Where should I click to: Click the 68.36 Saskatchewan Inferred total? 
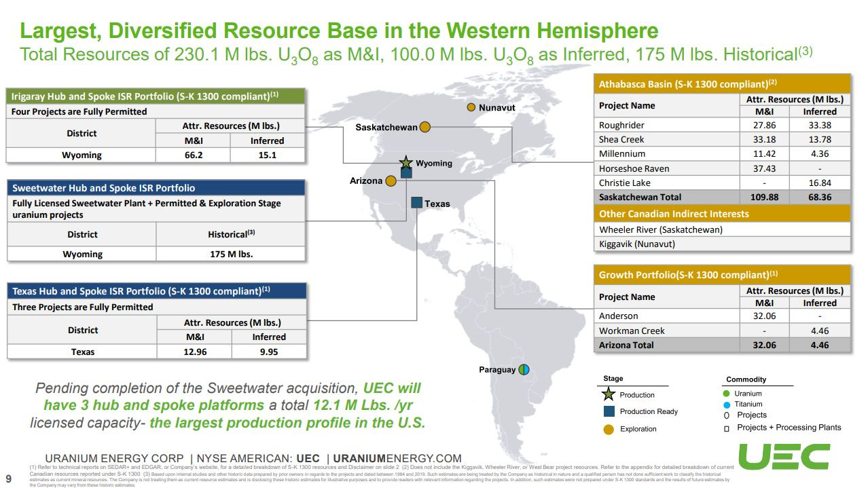820,197
